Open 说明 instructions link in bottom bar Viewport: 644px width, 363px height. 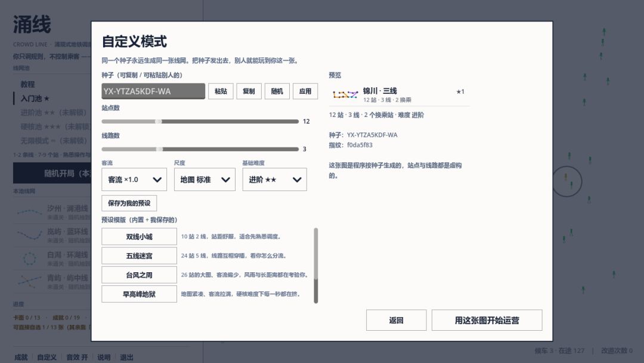104,357
